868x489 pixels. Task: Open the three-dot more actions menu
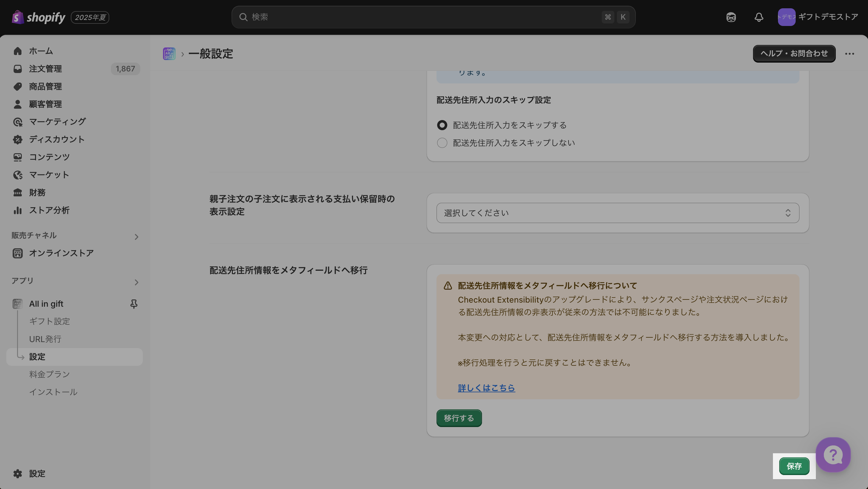(849, 54)
